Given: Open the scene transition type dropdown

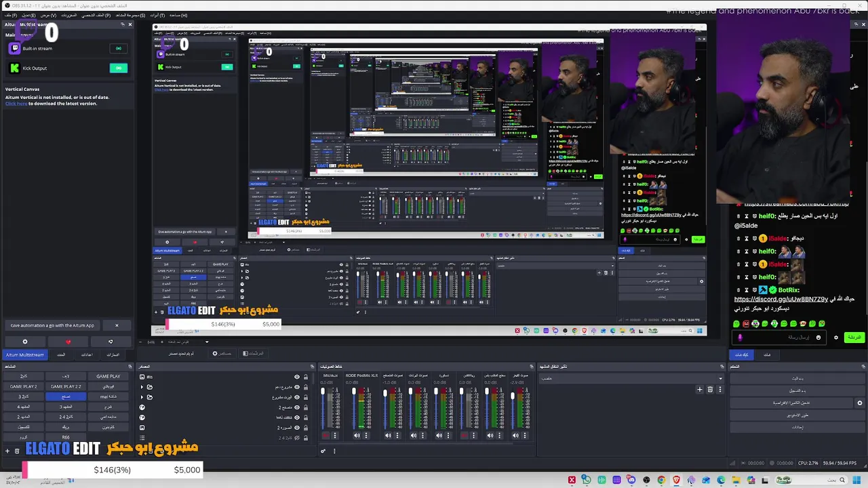Looking at the screenshot, I should tap(632, 378).
